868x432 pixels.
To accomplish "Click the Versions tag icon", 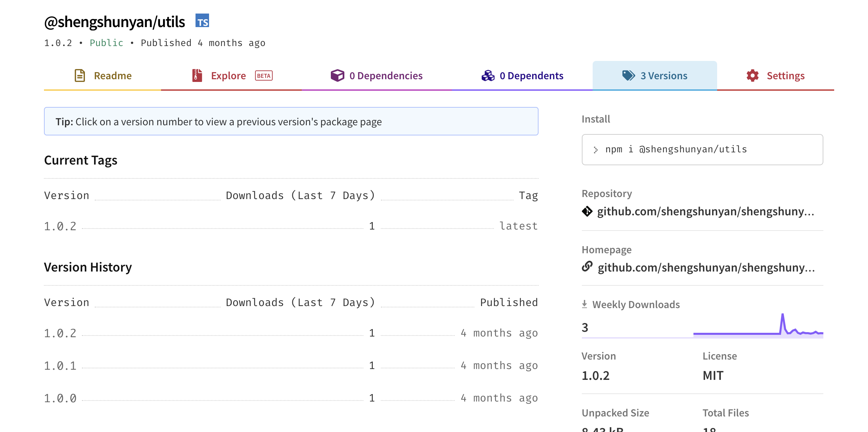I will point(628,75).
